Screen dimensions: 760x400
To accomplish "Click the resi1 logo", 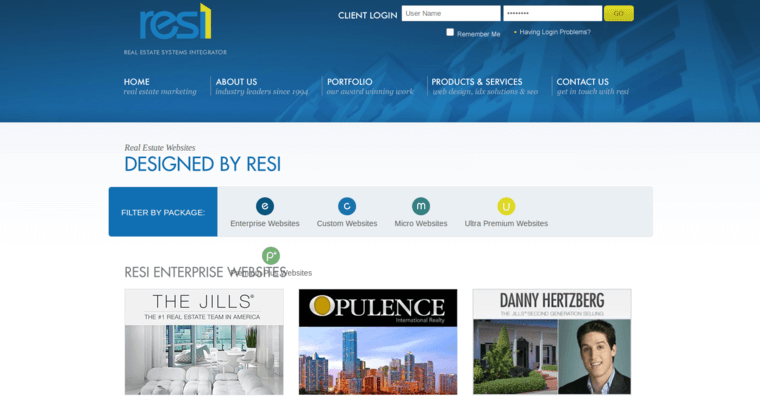I will coord(176,22).
